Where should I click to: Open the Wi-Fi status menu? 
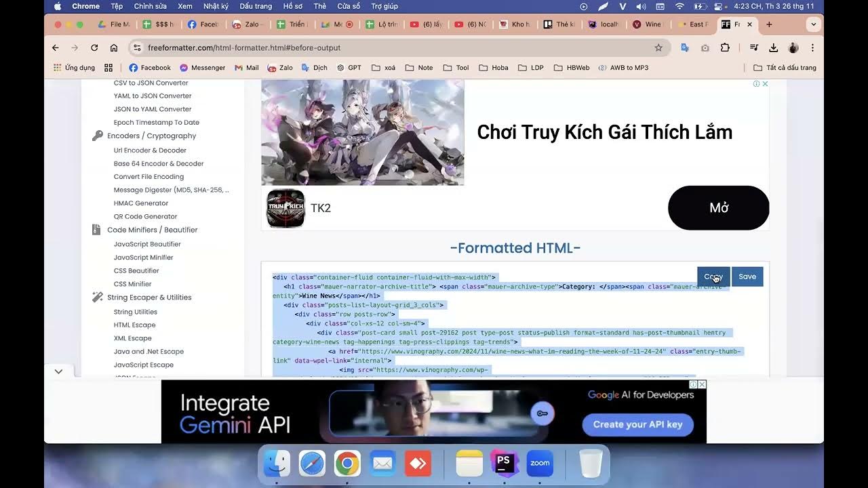[679, 6]
